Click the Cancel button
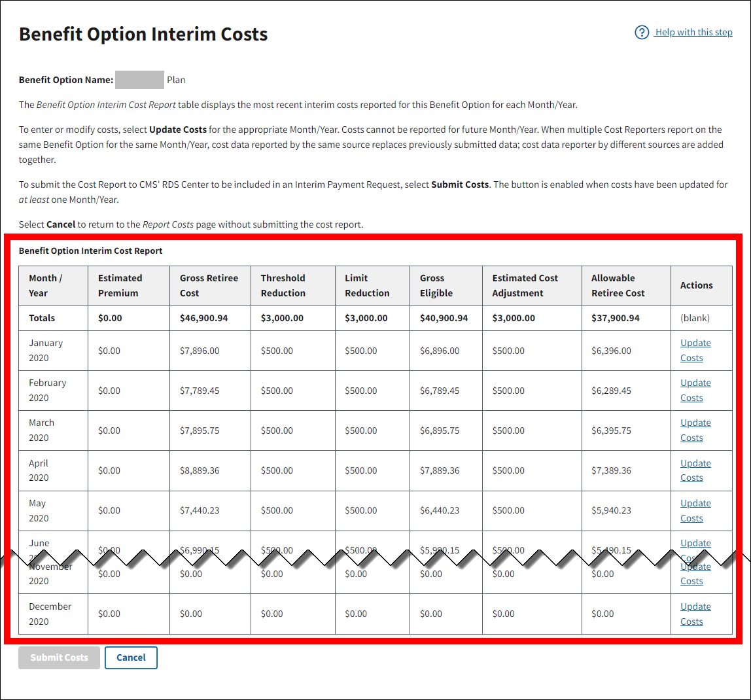This screenshot has width=751, height=700. [x=131, y=657]
